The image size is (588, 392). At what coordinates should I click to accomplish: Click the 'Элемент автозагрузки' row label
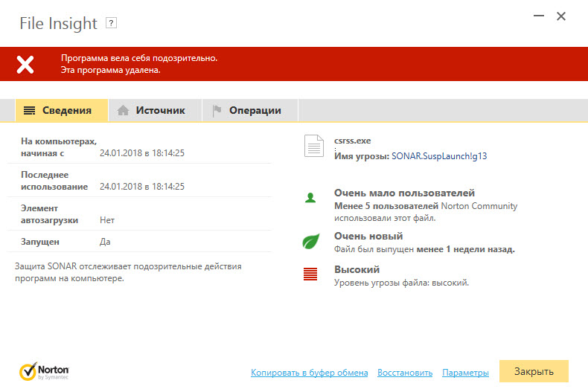coord(50,214)
